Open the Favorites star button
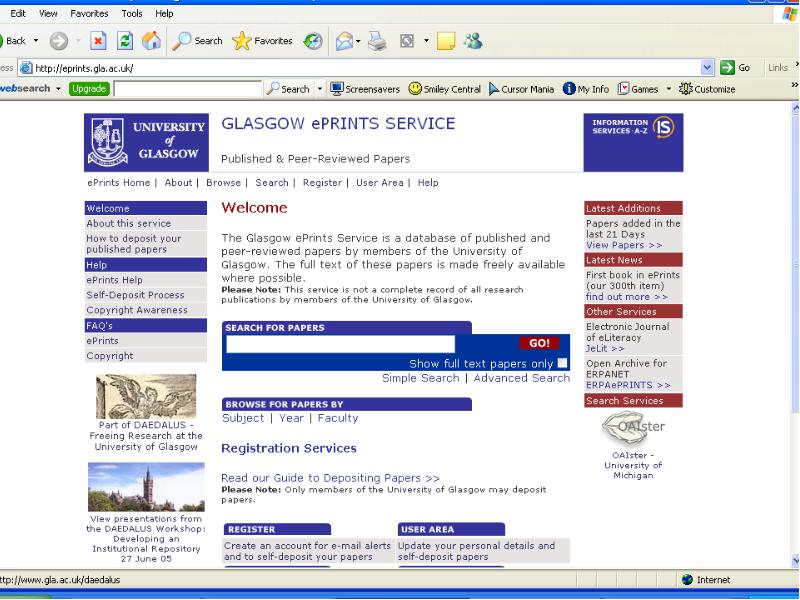The image size is (800, 600). coord(262,41)
